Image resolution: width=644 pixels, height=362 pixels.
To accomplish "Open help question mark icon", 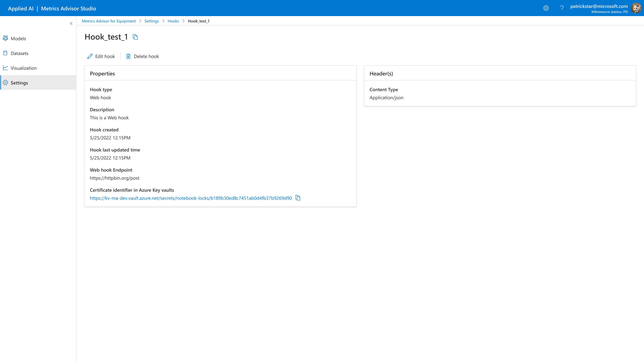I will 562,8.
